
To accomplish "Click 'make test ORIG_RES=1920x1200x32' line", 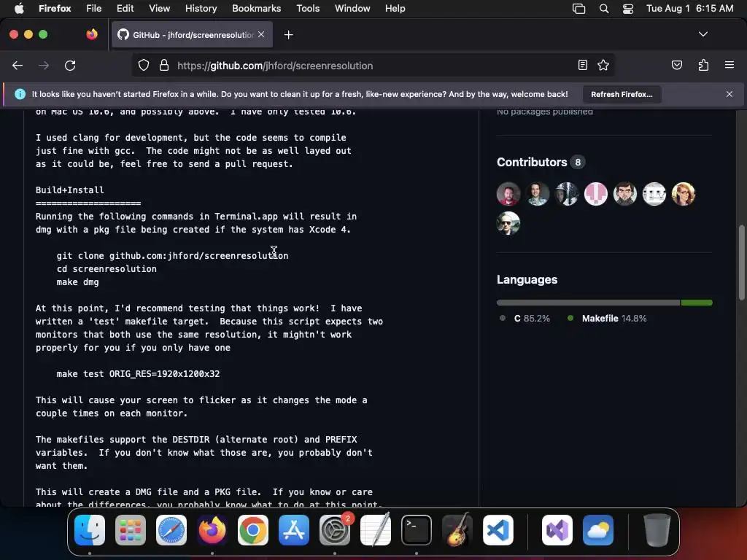I will 138,374.
